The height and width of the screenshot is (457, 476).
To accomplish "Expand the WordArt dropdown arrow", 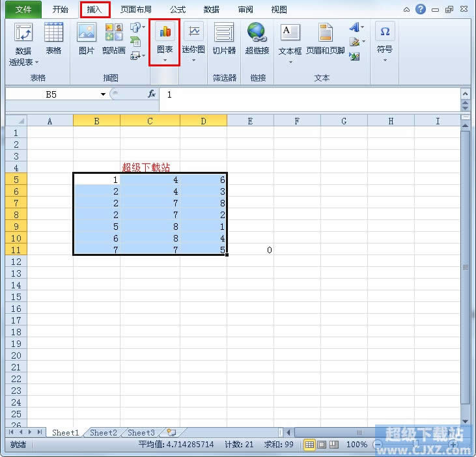I will (x=363, y=27).
